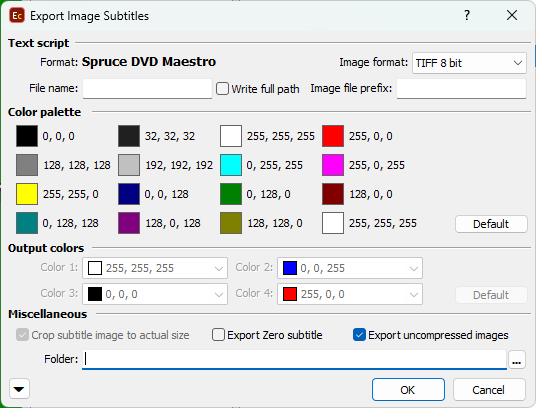Click the EZTitles Ec app icon
Screen dimensions: 536x408
(17, 16)
